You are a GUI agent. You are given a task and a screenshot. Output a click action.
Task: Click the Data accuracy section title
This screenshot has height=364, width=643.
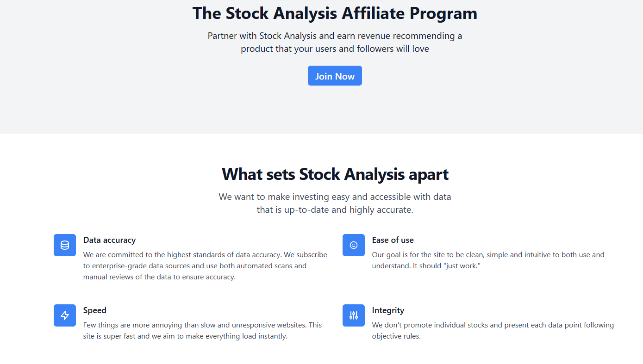click(x=109, y=240)
